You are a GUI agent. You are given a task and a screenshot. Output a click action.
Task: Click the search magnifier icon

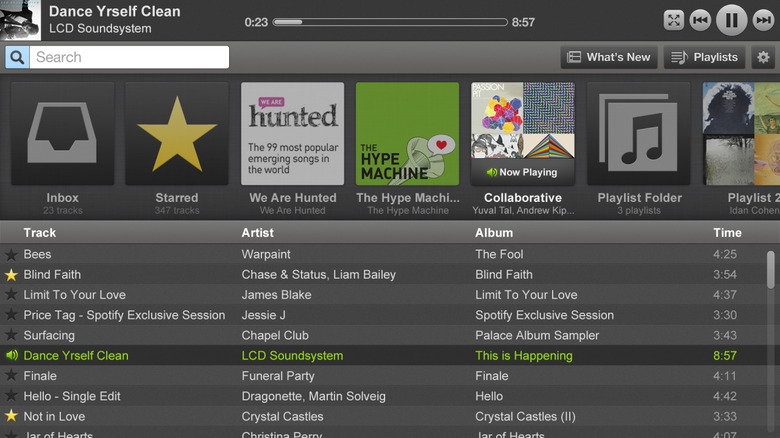(17, 57)
